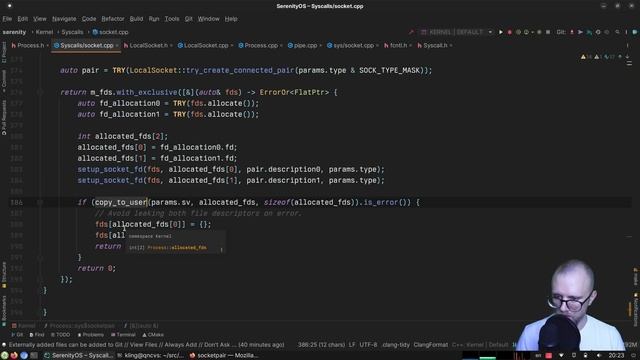Viewport: 640px width, 360px height.
Task: Click the serenity breadcrumb in navigation bar
Action: coord(14,32)
